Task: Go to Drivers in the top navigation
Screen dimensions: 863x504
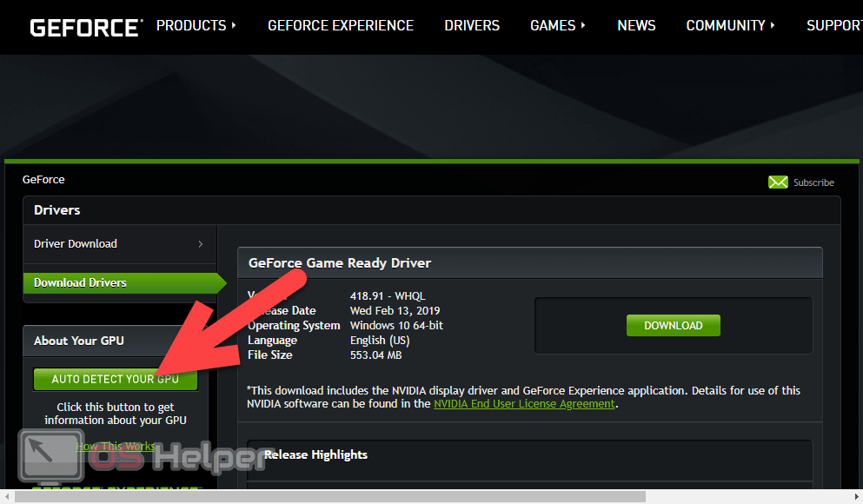Action: tap(472, 26)
